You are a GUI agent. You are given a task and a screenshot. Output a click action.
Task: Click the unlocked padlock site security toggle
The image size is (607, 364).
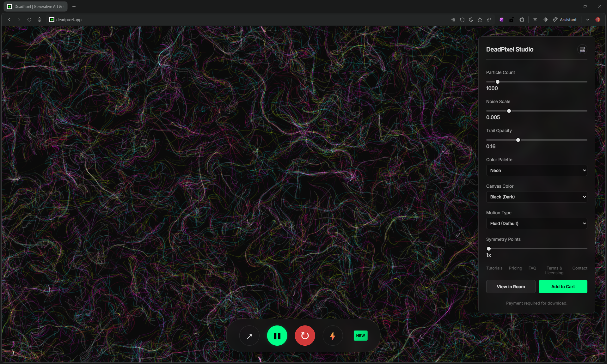point(512,20)
